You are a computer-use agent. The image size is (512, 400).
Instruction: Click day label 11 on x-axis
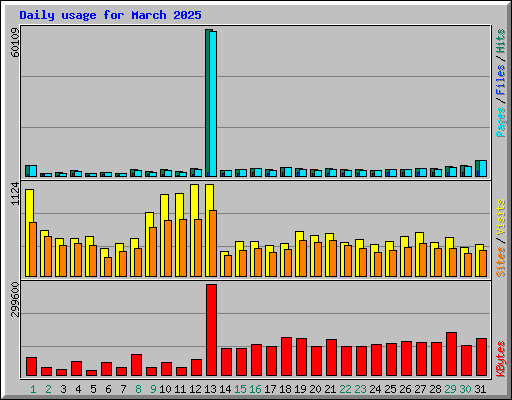point(180,389)
